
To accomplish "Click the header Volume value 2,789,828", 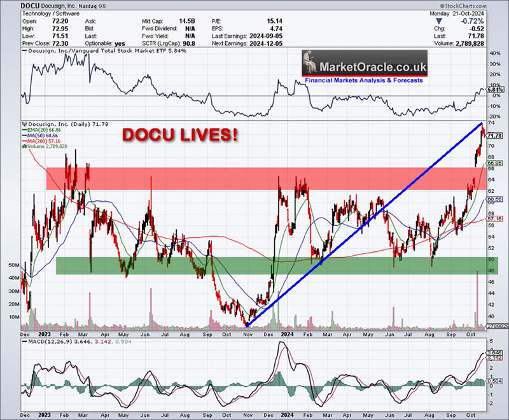I will tap(470, 43).
